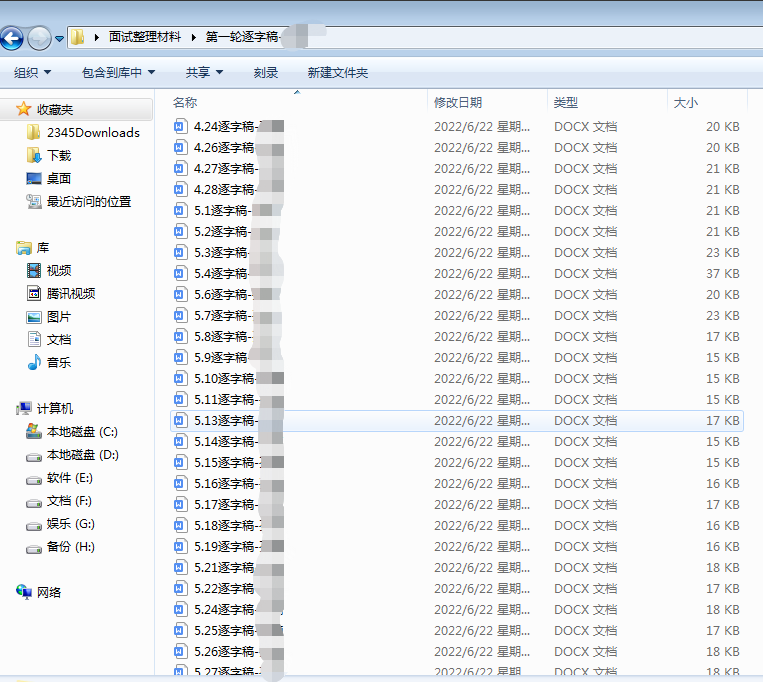Click the 音乐 library icon

point(34,362)
